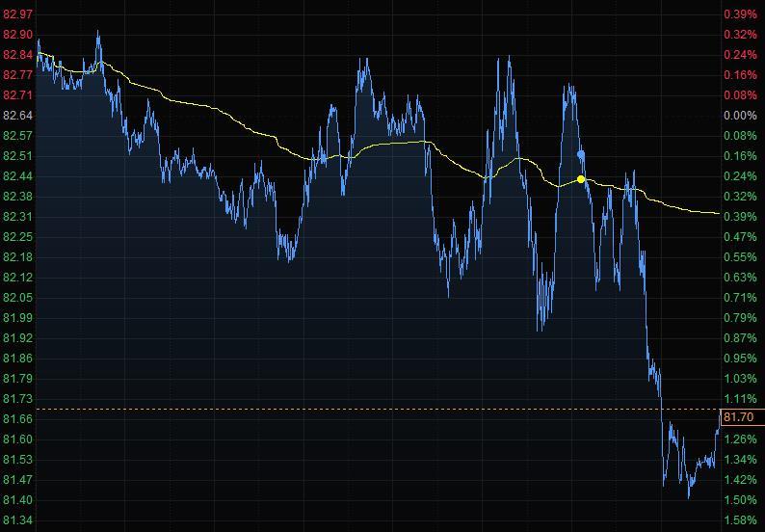
Task: Click the last point of the blue price line
Action: (x=718, y=428)
